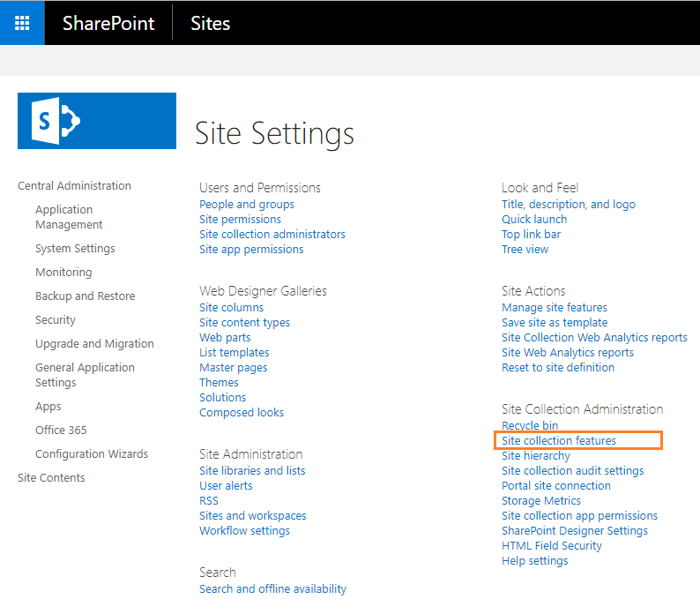The width and height of the screenshot is (700, 614).
Task: Open Configuration Wizards in sidebar
Action: 92,453
